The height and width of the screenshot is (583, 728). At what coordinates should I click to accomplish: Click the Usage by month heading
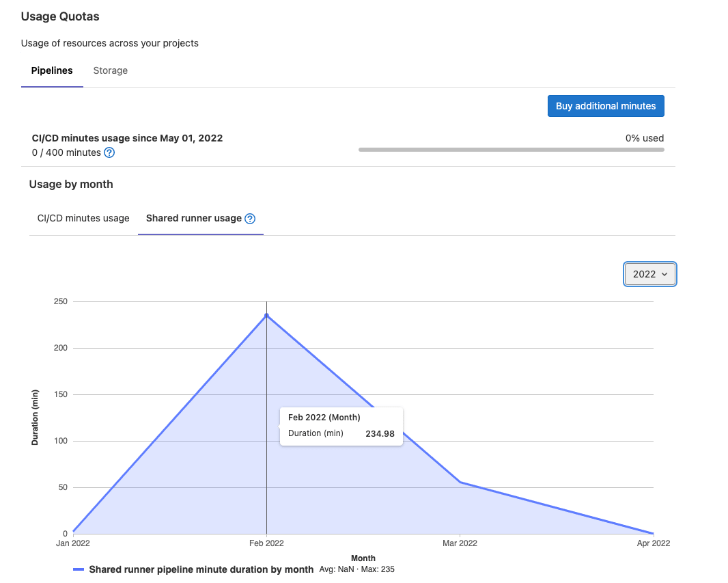pos(71,184)
